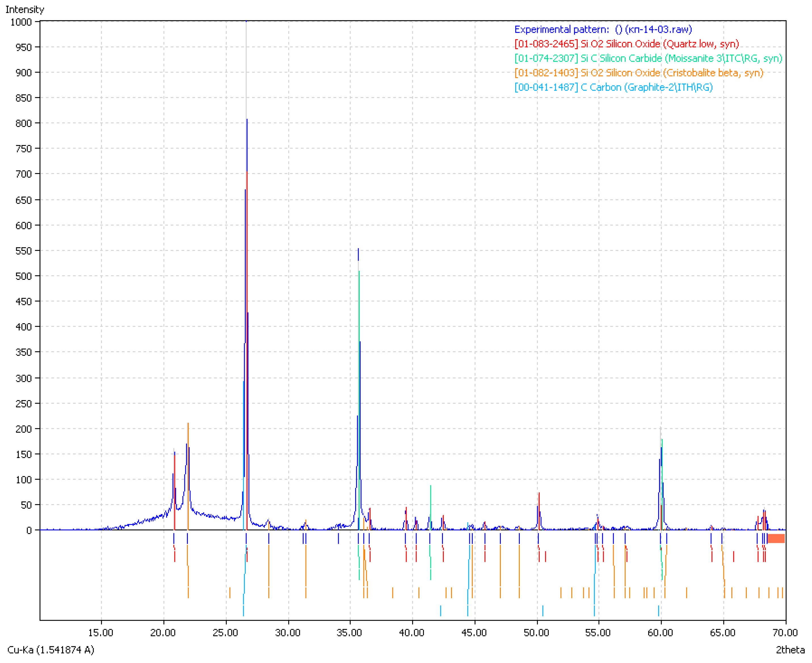Viewport: 812px width, 663px height.
Task: Click the 500 intensity tick label
Action: (x=24, y=276)
